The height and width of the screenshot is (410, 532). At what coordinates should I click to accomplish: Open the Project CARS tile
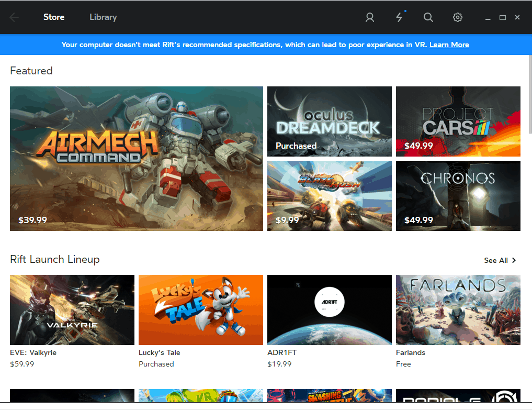pos(458,121)
